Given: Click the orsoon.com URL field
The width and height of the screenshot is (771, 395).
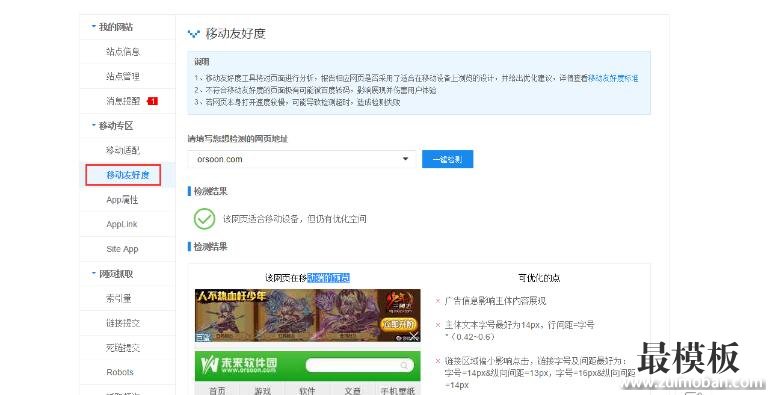Looking at the screenshot, I should [301, 159].
